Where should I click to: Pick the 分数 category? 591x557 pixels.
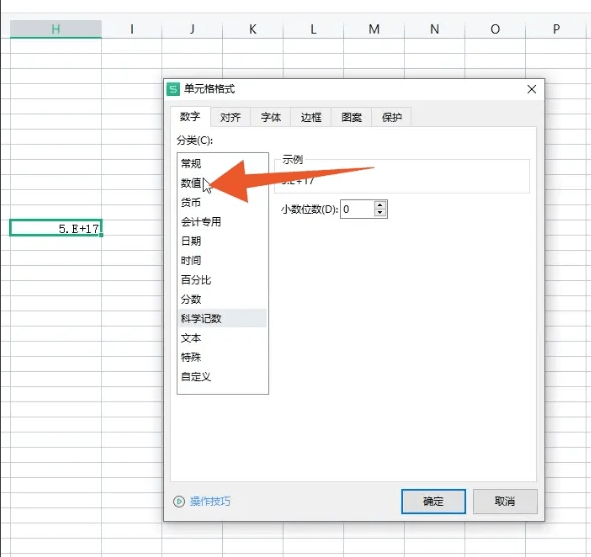[222, 299]
